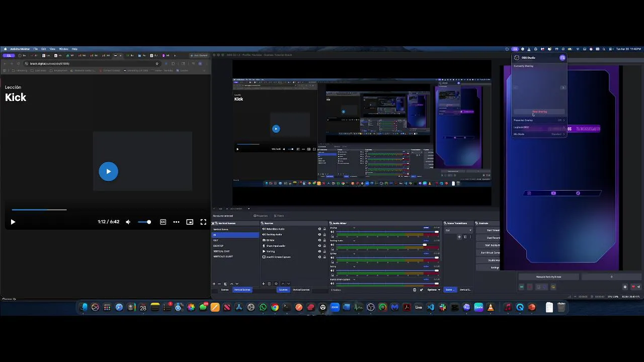Adjust the video player volume slider
This screenshot has width=644, height=362.
[x=144, y=222]
